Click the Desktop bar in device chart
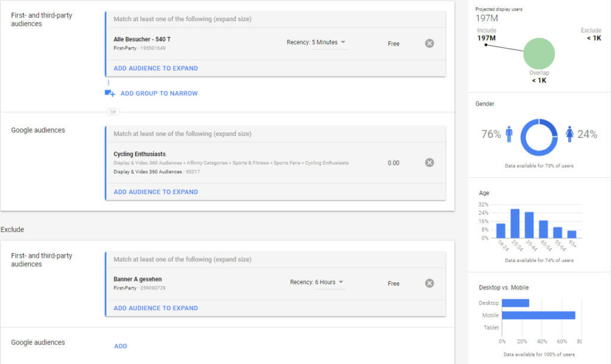Viewport: 611px width, 364px height. coord(516,303)
